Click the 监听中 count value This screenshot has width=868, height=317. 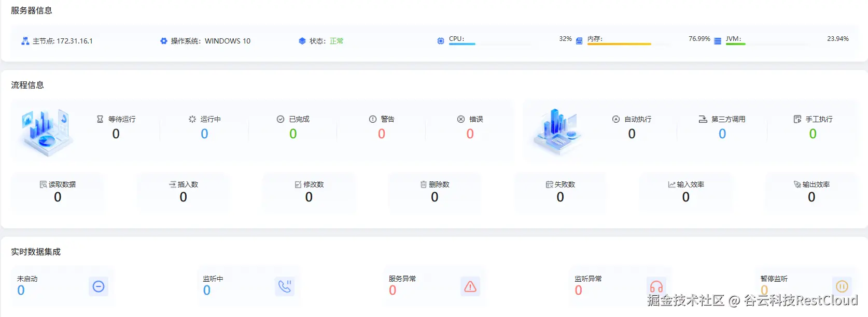coord(207,291)
